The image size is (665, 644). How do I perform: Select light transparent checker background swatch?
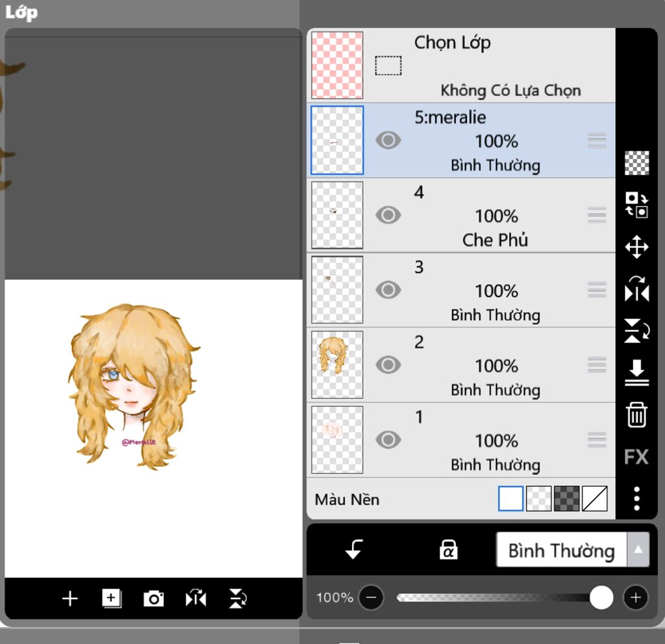(x=538, y=498)
